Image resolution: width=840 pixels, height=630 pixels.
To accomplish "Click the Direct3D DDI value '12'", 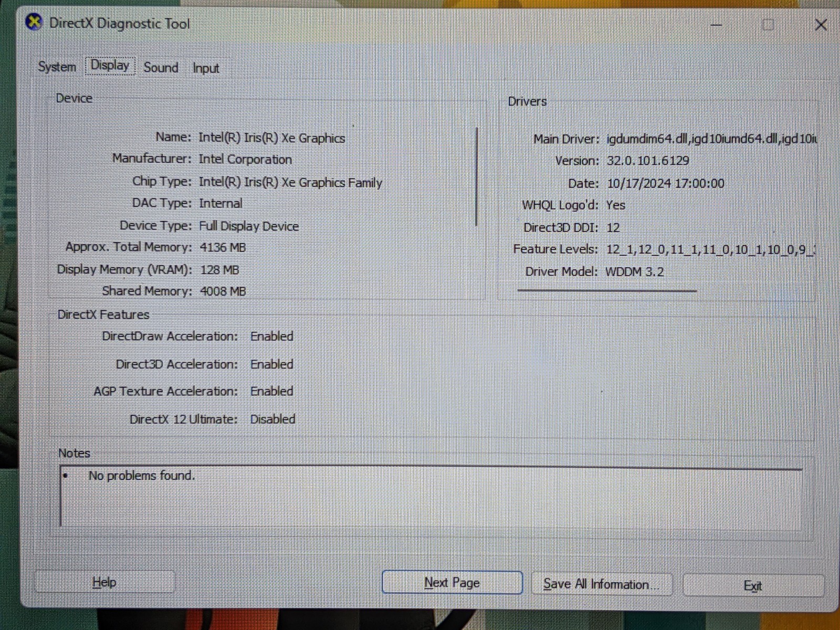I will tap(613, 228).
